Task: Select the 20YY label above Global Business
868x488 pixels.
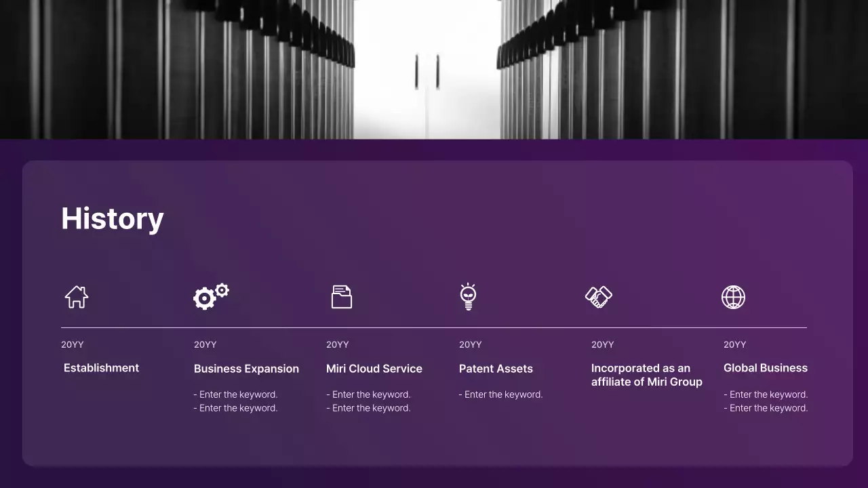Action: click(734, 344)
